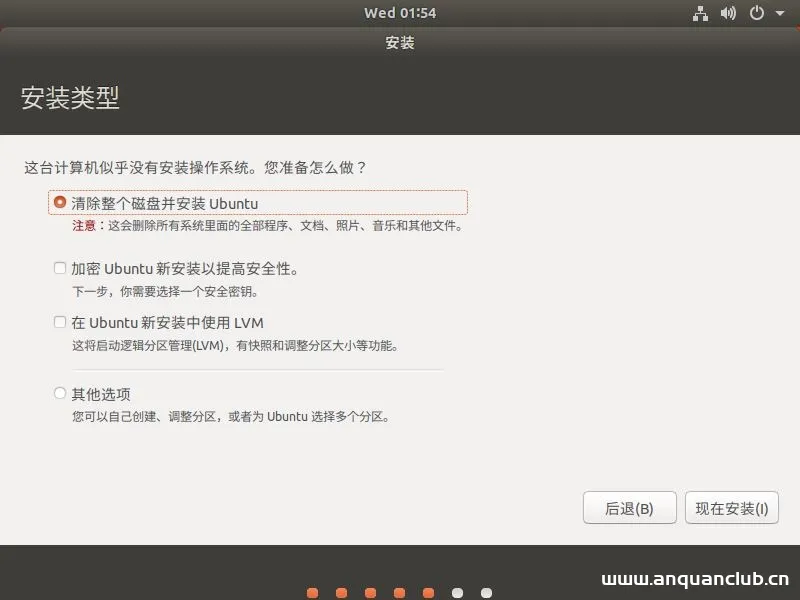800x600 pixels.
Task: Click the 安装类型 page heading
Action: pos(70,97)
